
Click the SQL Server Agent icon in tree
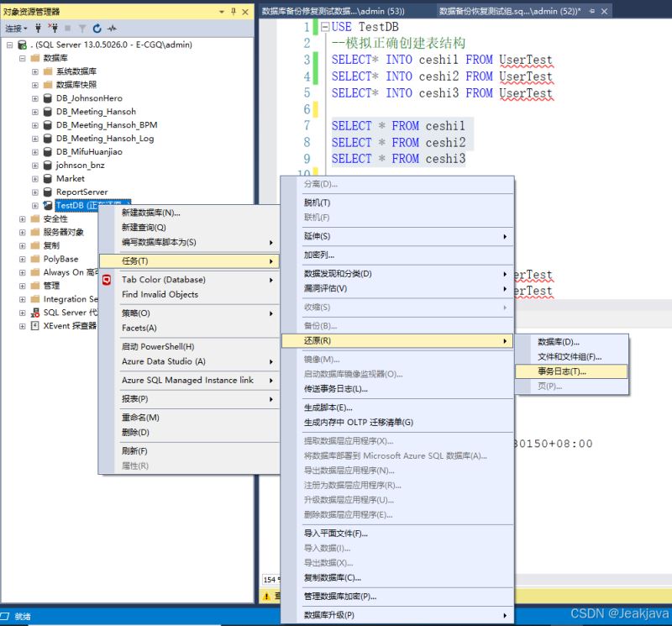click(35, 313)
